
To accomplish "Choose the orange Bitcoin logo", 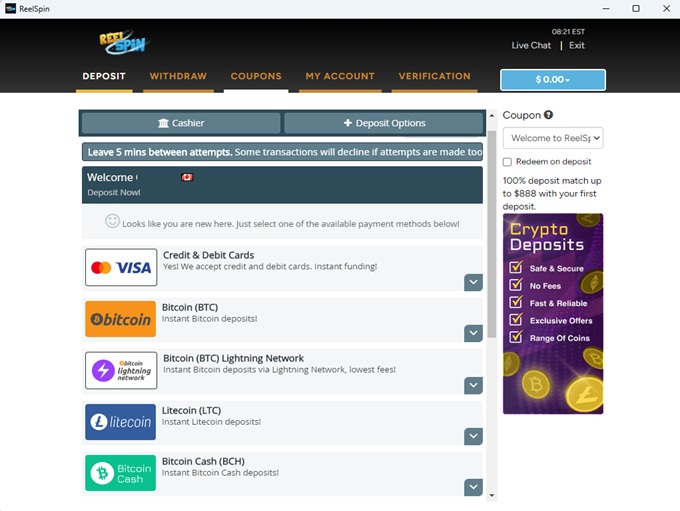I will click(x=121, y=320).
